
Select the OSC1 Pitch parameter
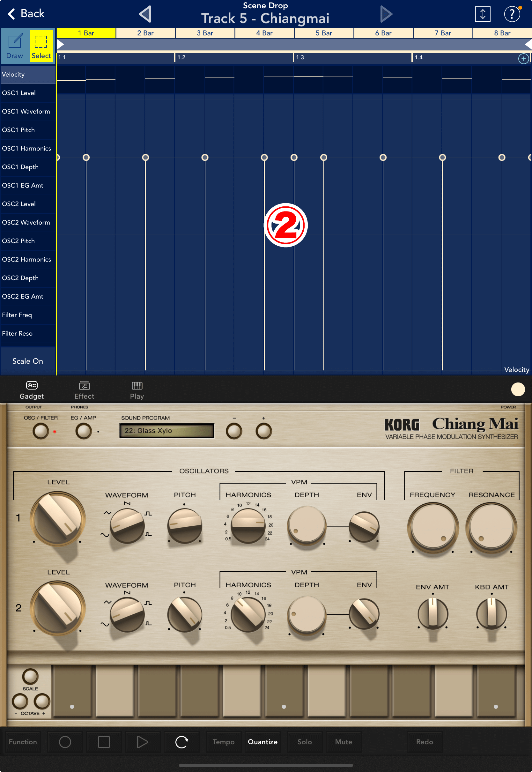pyautogui.click(x=28, y=130)
